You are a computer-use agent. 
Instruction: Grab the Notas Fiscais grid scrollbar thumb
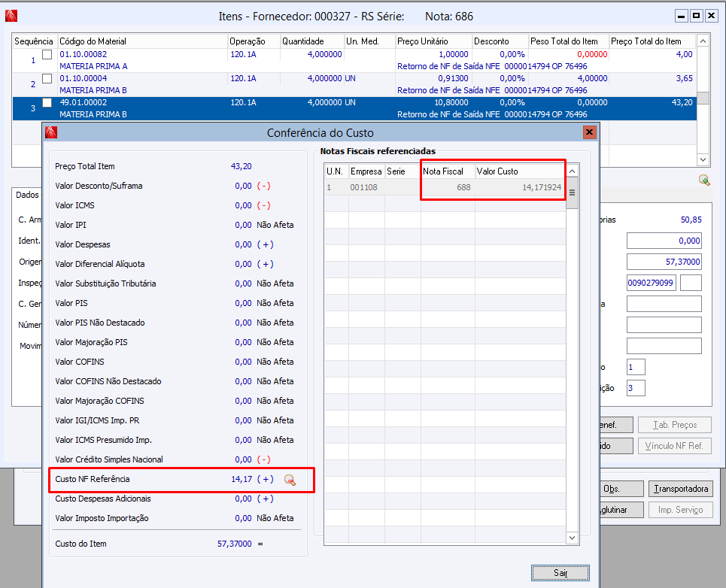point(572,192)
